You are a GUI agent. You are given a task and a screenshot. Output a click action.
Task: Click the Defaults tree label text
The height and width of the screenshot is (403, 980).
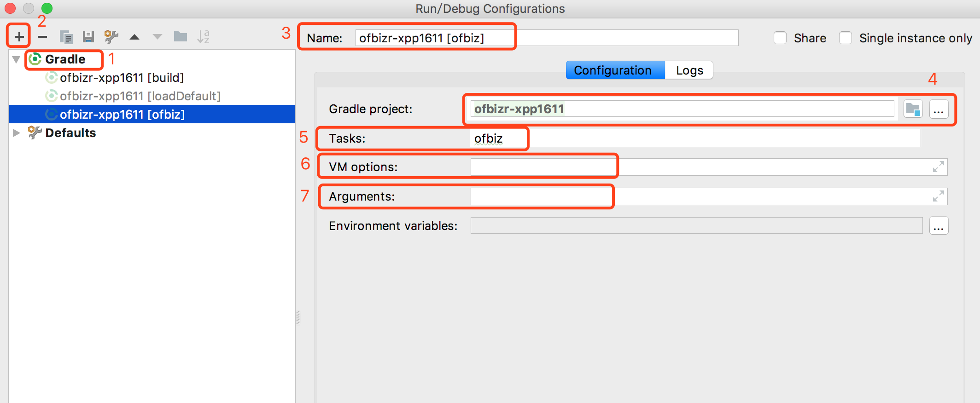click(70, 132)
